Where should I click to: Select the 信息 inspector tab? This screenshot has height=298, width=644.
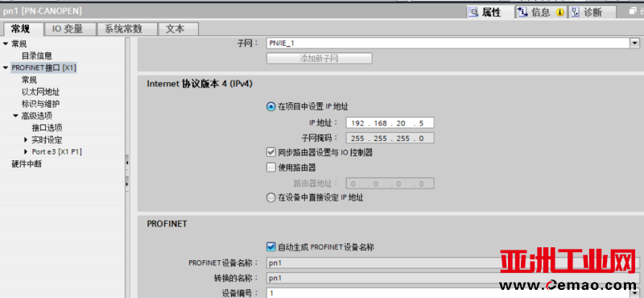(x=540, y=12)
